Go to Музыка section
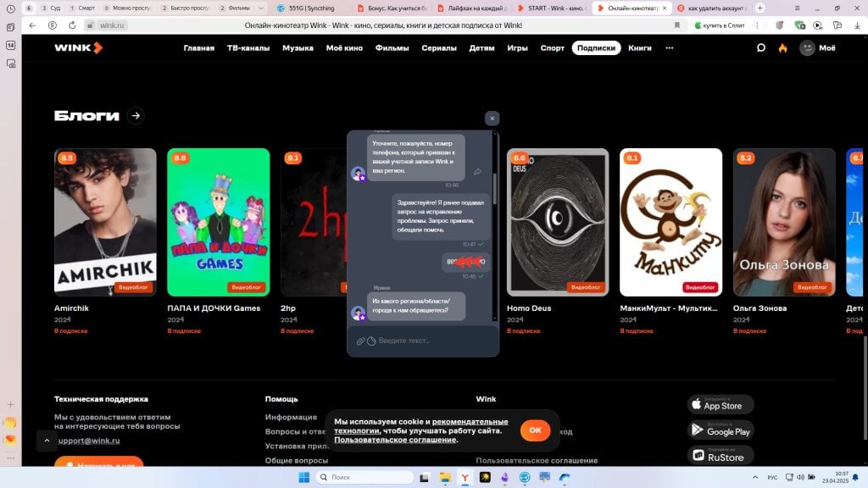The height and width of the screenshot is (488, 868). pyautogui.click(x=298, y=48)
